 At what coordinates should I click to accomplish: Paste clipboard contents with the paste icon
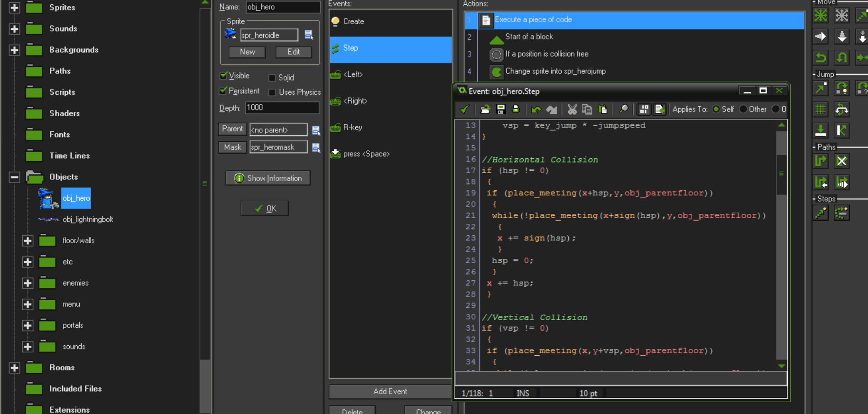pyautogui.click(x=602, y=110)
